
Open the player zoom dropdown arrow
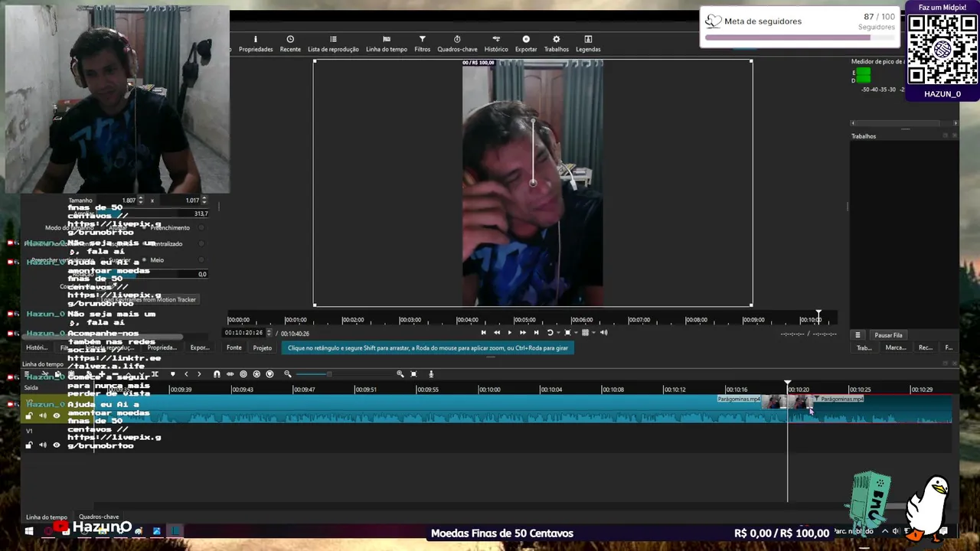click(575, 333)
